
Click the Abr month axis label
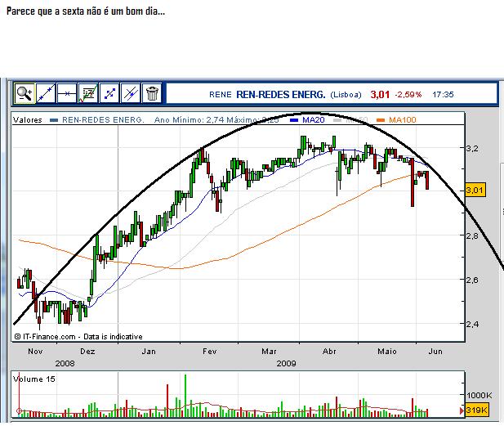(329, 352)
